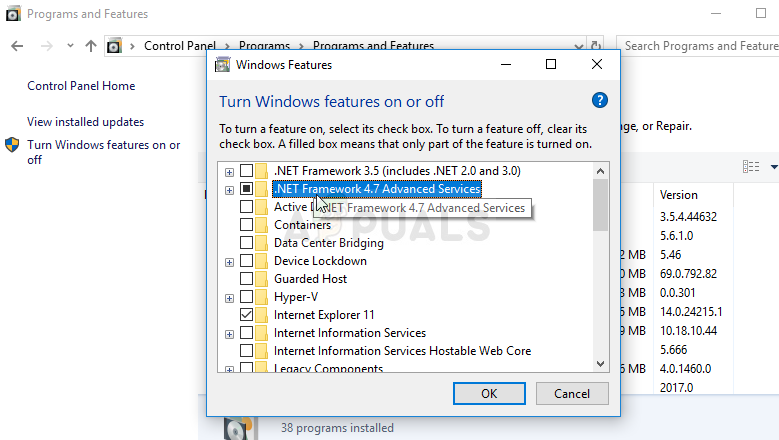Screen dimensions: 779x440
Task: Click the folder icon for Containers
Action: [x=262, y=225]
